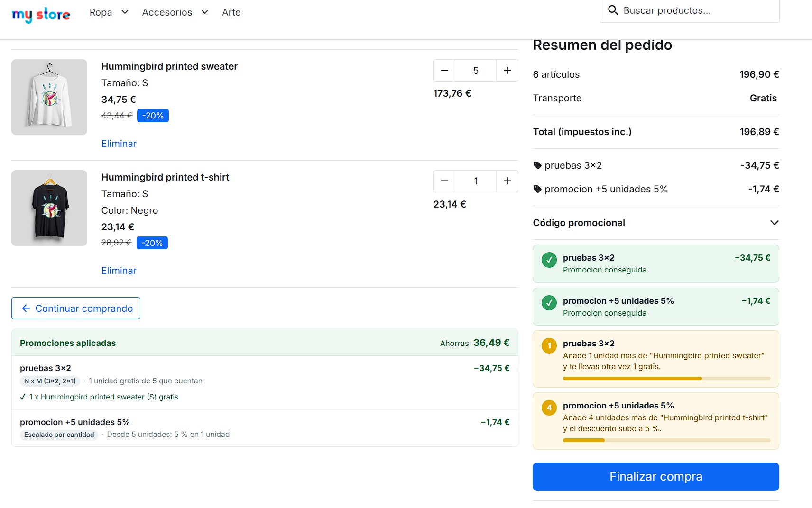Click the search magnifier icon
Image resolution: width=812 pixels, height=508 pixels.
(613, 10)
